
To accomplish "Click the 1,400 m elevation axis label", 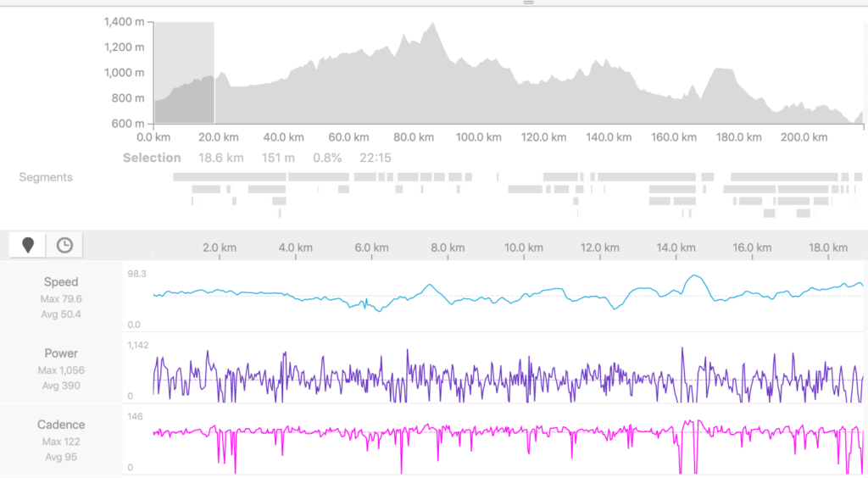I will click(124, 22).
